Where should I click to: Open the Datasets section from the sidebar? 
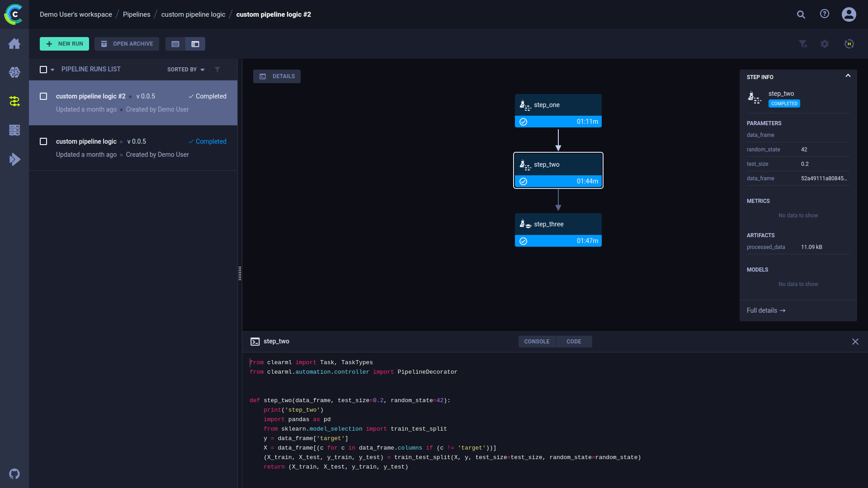[x=14, y=130]
